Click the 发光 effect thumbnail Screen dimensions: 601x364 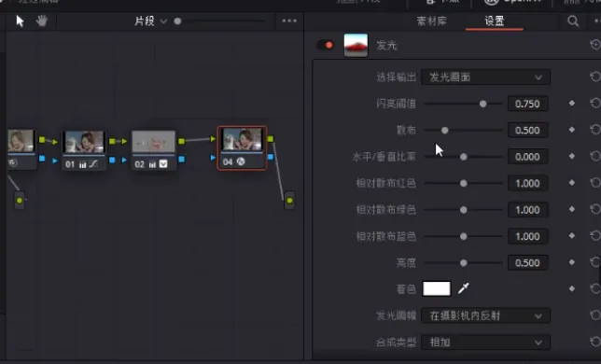pos(356,45)
